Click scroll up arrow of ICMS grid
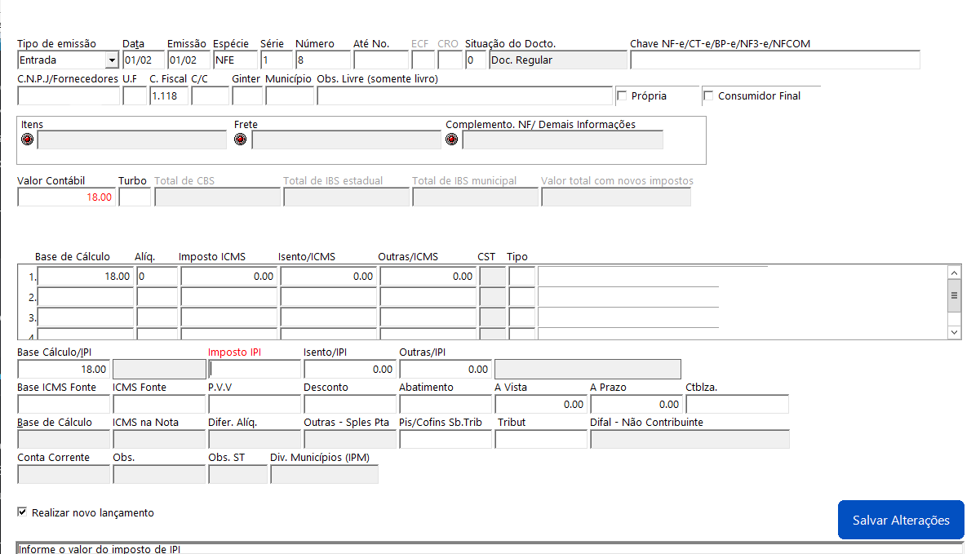The width and height of the screenshot is (980, 554). click(954, 273)
